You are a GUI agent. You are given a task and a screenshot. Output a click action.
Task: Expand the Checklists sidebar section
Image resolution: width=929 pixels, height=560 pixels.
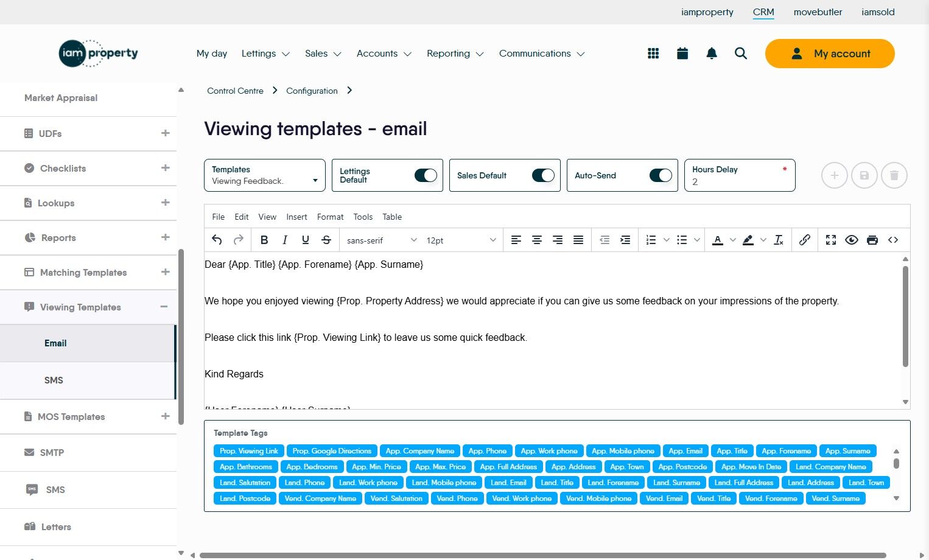click(x=165, y=167)
